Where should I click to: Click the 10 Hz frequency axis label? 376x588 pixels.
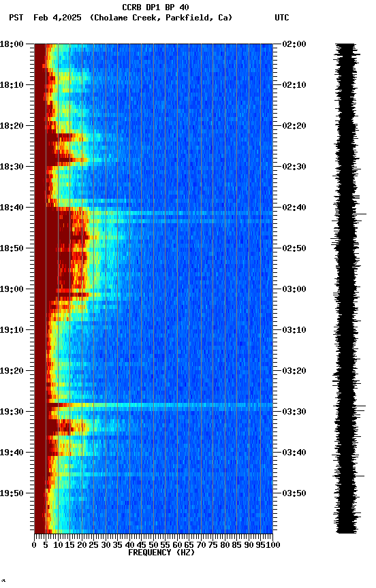pos(58,545)
